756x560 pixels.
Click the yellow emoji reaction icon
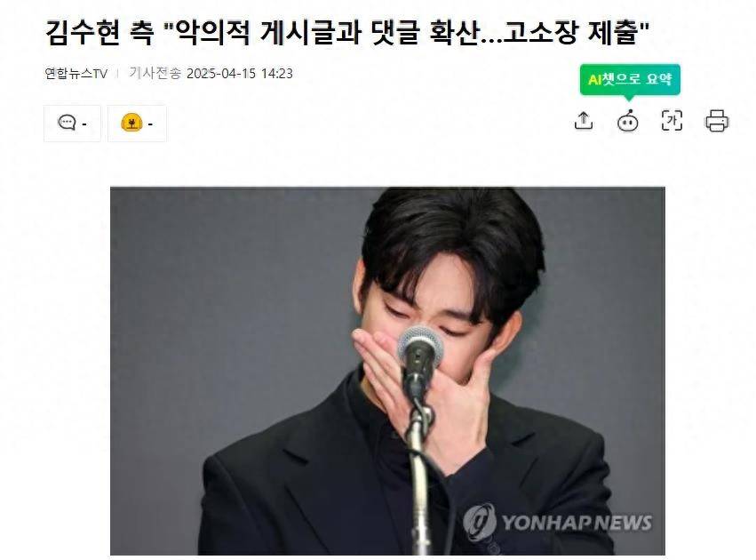[131, 123]
